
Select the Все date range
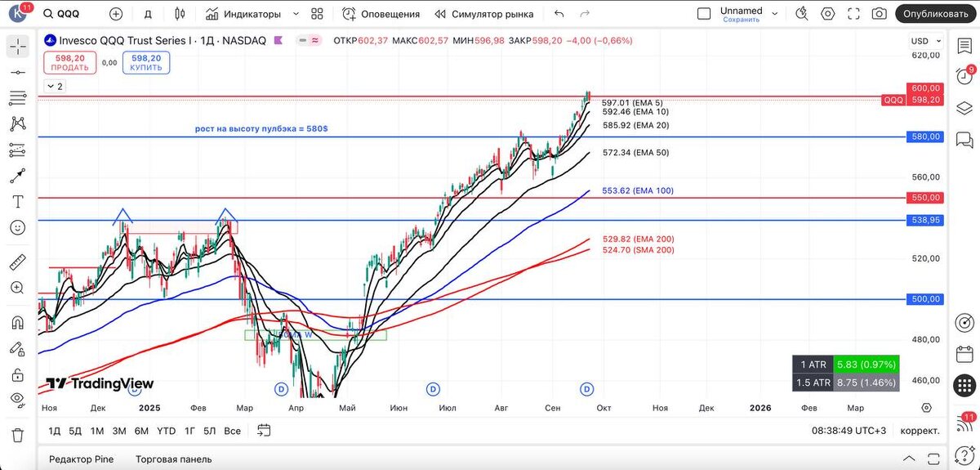point(233,430)
